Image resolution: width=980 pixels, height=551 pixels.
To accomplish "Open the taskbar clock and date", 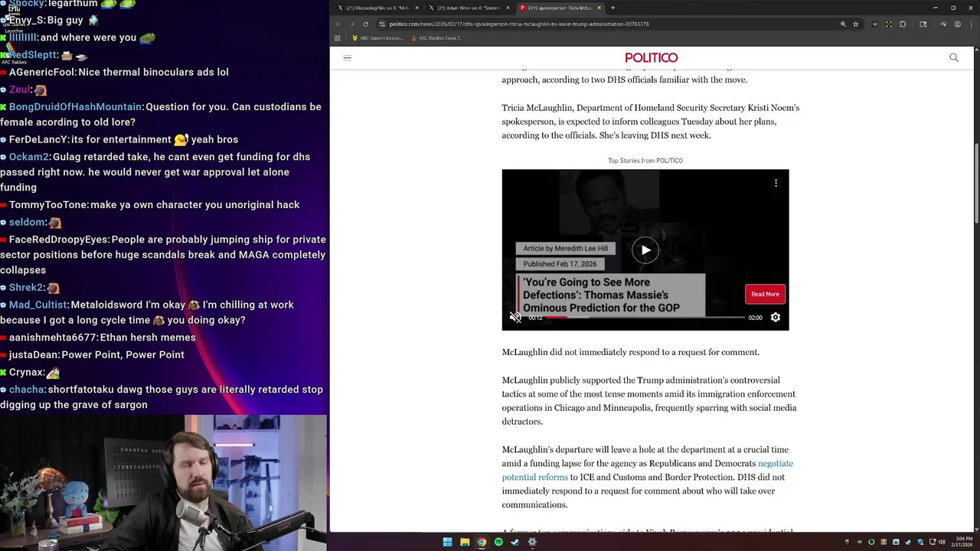I will [x=961, y=542].
